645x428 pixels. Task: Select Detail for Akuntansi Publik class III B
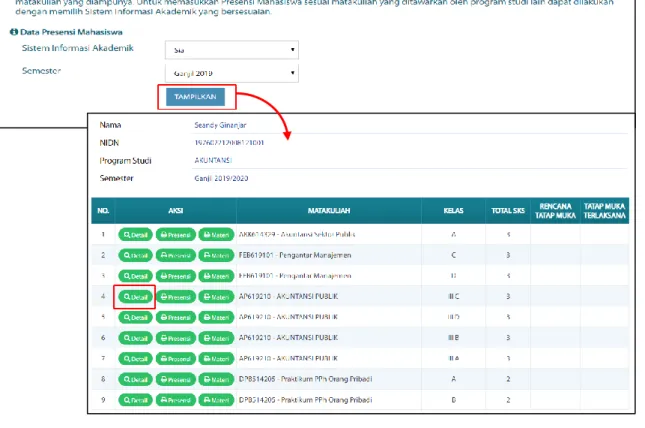(x=135, y=338)
